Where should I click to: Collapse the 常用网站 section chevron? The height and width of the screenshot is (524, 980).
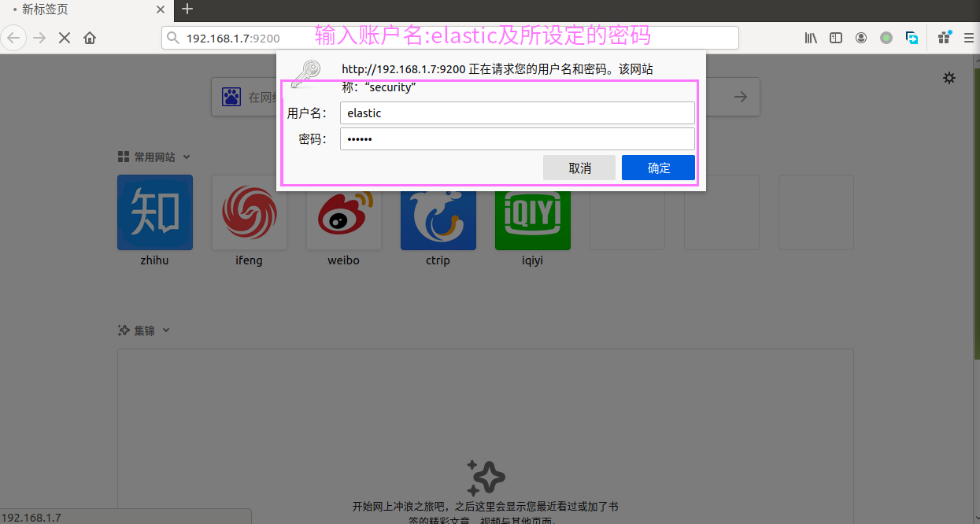187,157
